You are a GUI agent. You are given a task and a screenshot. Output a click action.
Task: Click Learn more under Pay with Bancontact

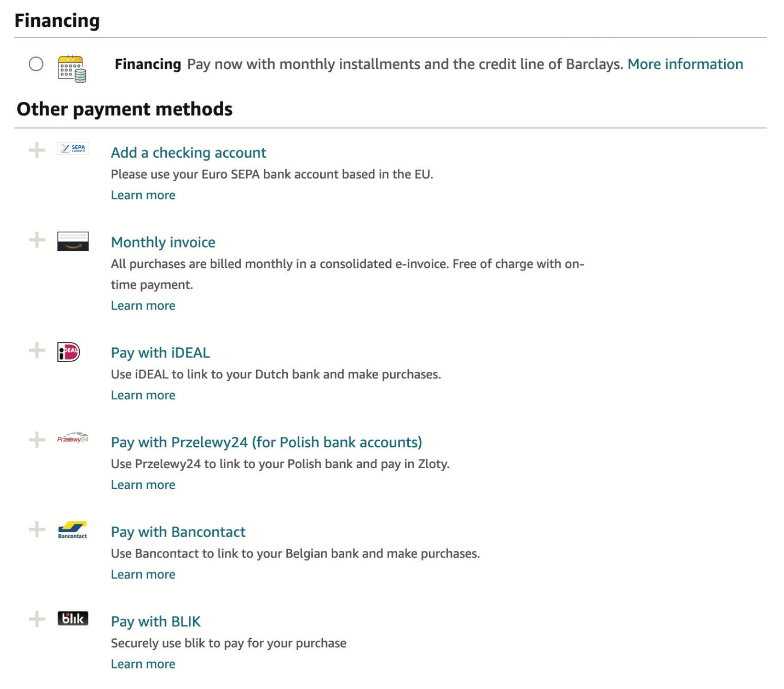point(143,574)
